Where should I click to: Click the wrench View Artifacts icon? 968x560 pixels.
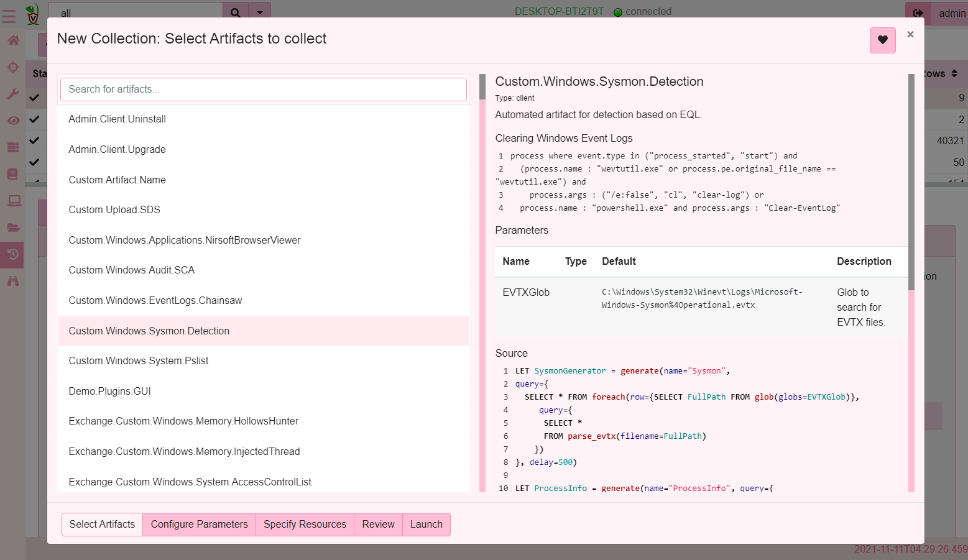13,94
